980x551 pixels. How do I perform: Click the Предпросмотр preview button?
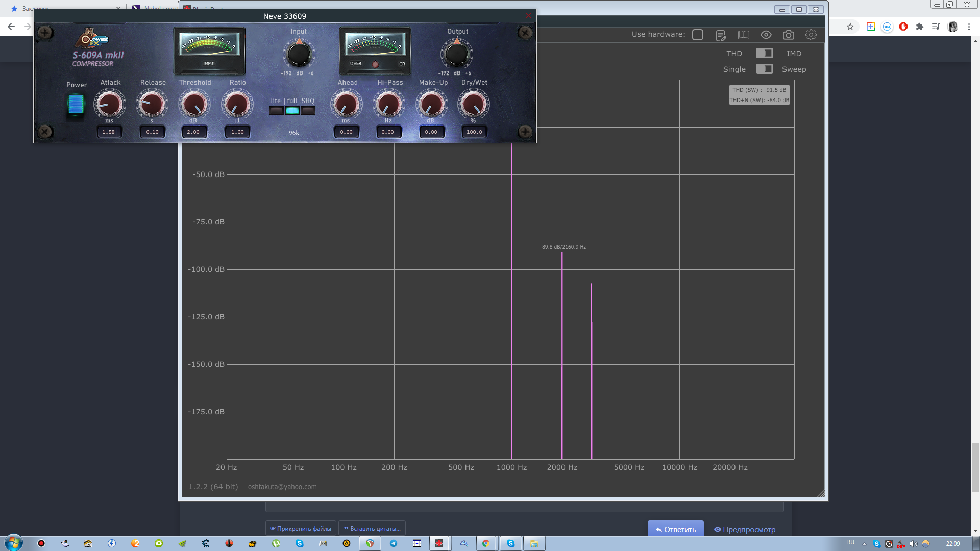[x=745, y=529]
